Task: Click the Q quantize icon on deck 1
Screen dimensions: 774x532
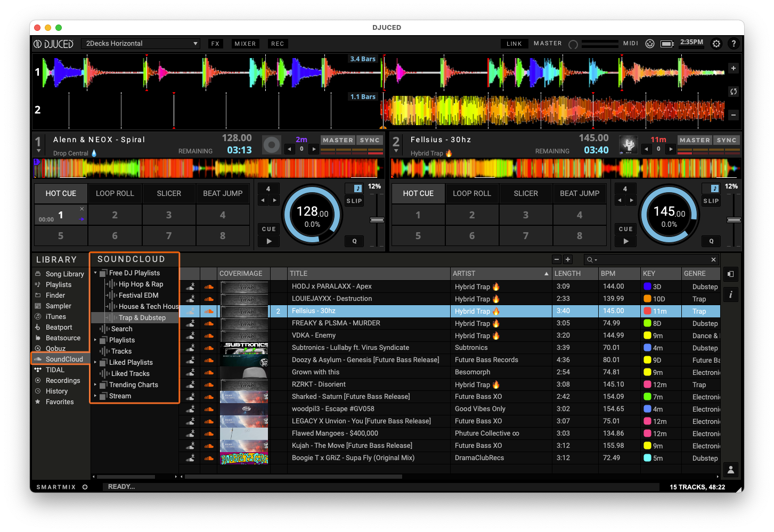Action: [354, 241]
